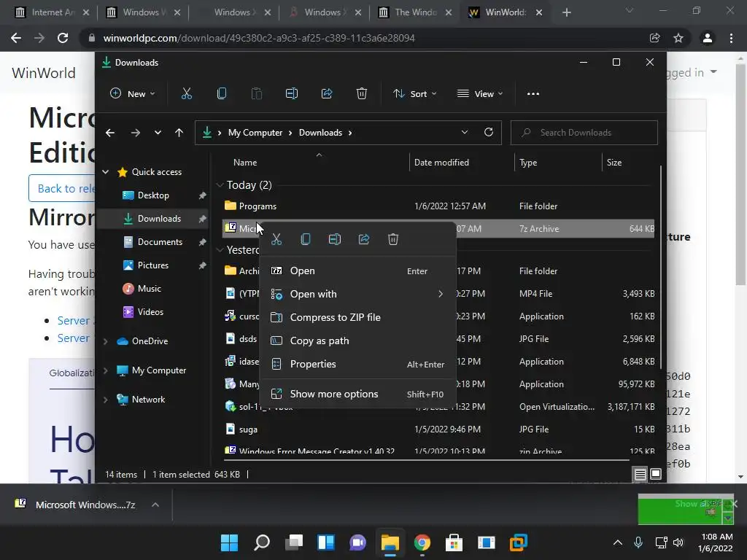Open the See more ellipsis menu
Image resolution: width=747 pixels, height=560 pixels.
tap(533, 94)
